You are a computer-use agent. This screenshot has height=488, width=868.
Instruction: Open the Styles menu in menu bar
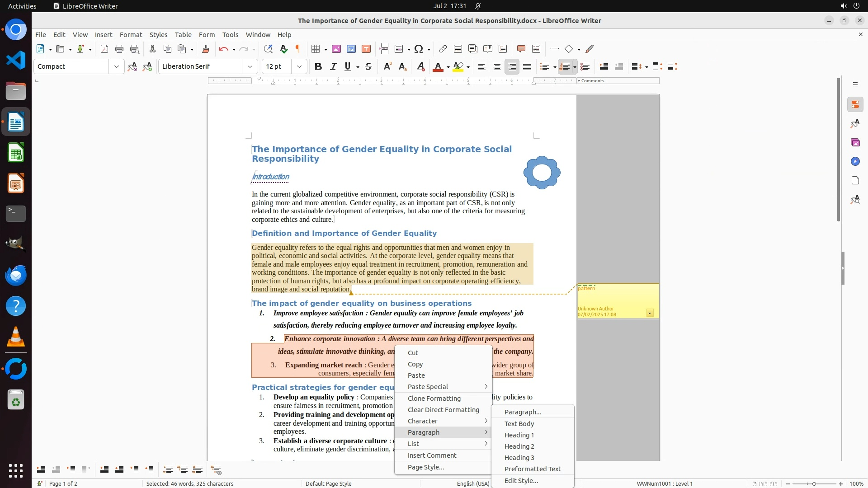coord(158,35)
